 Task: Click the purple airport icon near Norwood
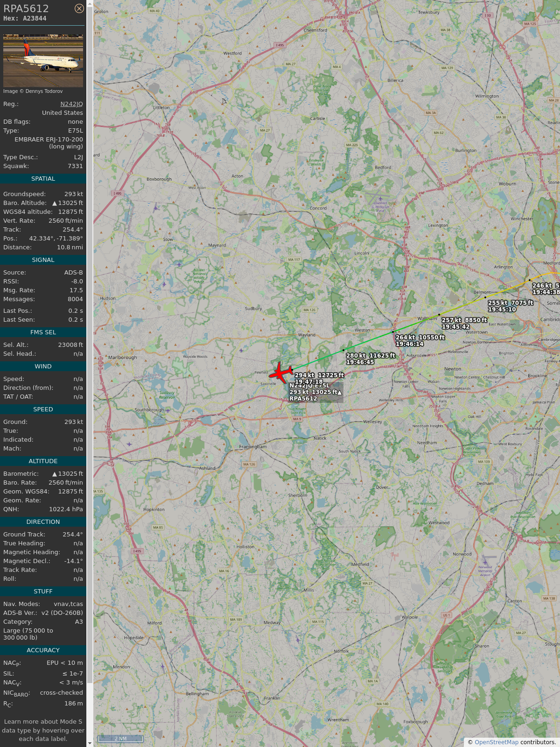(x=486, y=562)
